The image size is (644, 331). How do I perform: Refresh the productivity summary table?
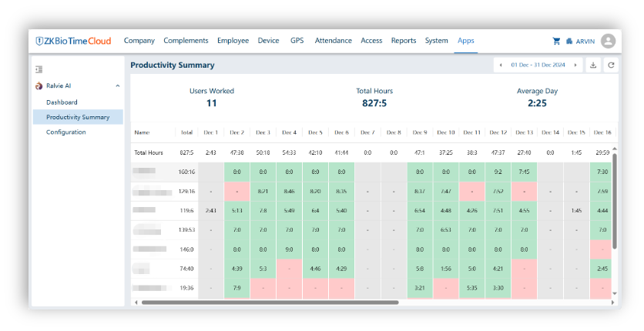tap(611, 65)
